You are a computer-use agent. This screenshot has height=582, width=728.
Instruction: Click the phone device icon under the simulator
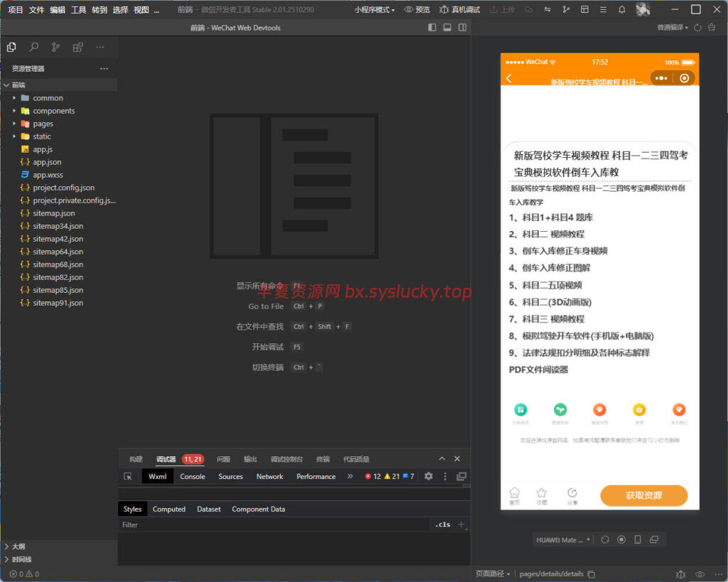point(638,539)
